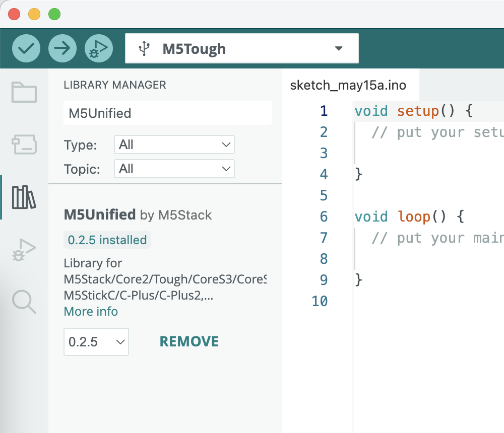Open the Debug panel in the sidebar

point(24,250)
